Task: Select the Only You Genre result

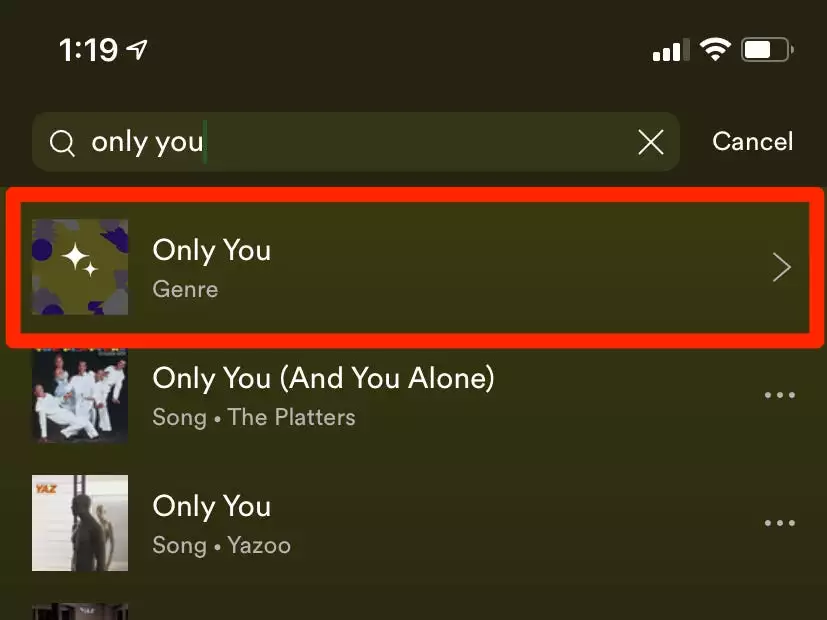Action: click(x=415, y=267)
